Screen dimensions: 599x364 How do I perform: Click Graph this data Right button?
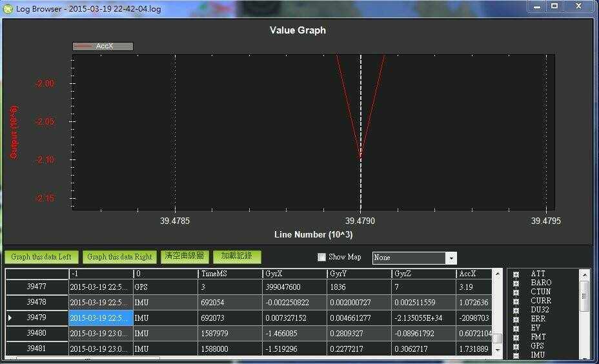[119, 257]
